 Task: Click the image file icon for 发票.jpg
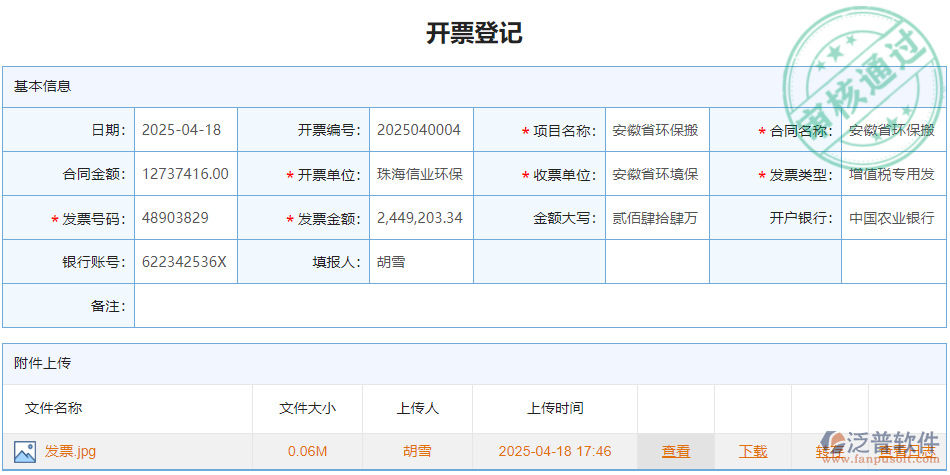tap(25, 451)
